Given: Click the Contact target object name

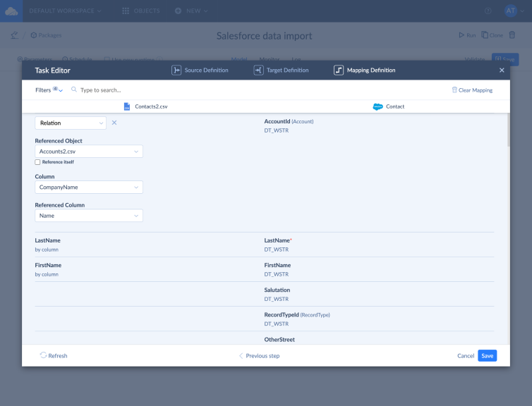Looking at the screenshot, I should (395, 106).
